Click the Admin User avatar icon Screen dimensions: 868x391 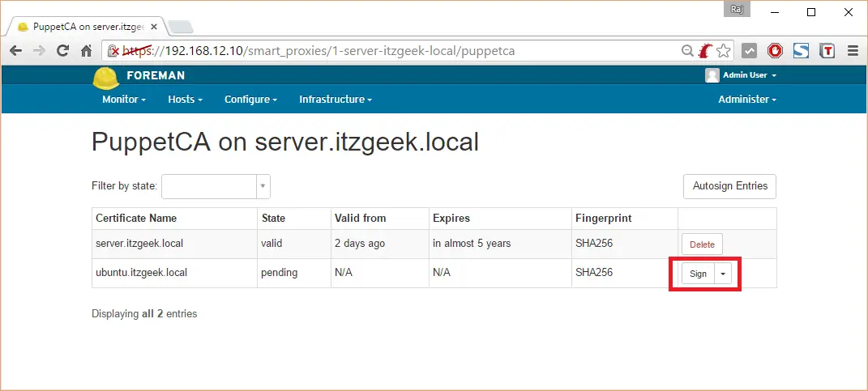point(712,75)
